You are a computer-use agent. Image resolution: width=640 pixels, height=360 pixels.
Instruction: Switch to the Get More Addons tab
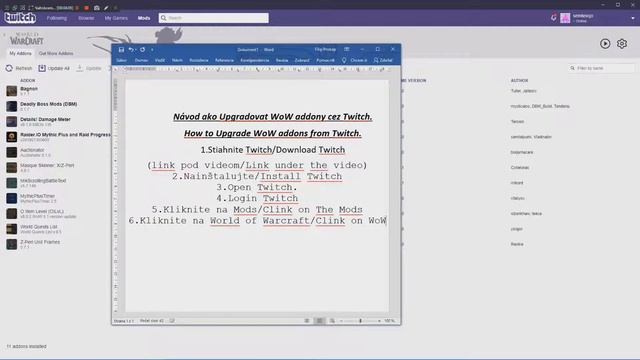point(56,53)
